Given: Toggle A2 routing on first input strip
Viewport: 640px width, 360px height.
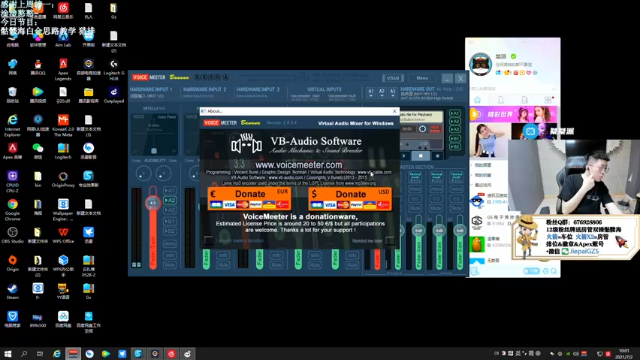Looking at the screenshot, I should [169, 200].
